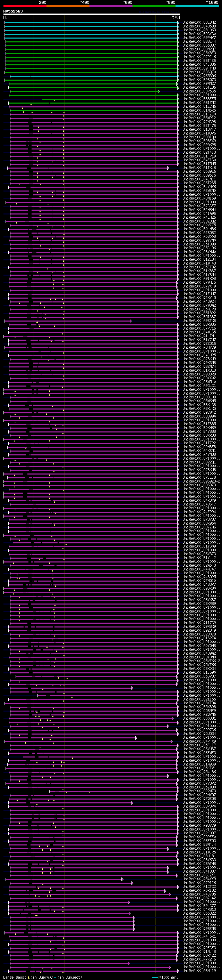This screenshot has width=222, height=980.
Task: Select hit label UniRef100_A7SKU9
Action: [199, 359]
